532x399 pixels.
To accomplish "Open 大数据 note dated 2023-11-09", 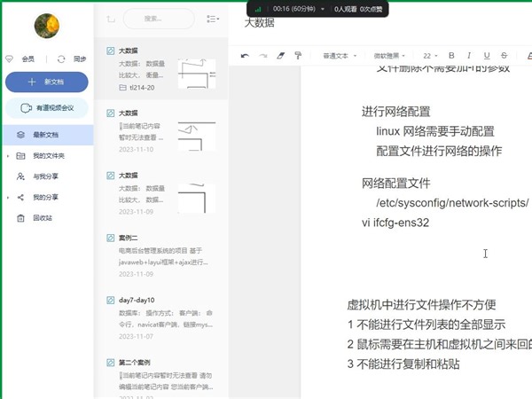I will pos(161,193).
